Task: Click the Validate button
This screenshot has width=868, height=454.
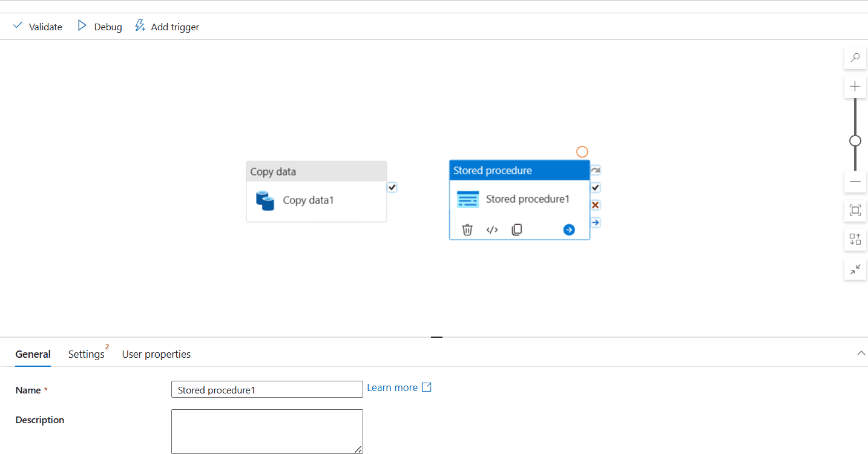Action: pos(37,27)
